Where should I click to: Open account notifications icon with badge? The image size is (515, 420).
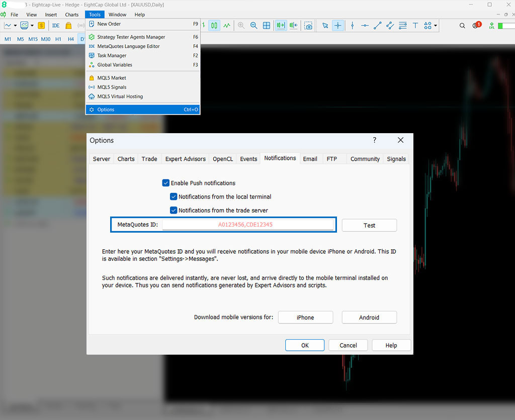pyautogui.click(x=477, y=25)
